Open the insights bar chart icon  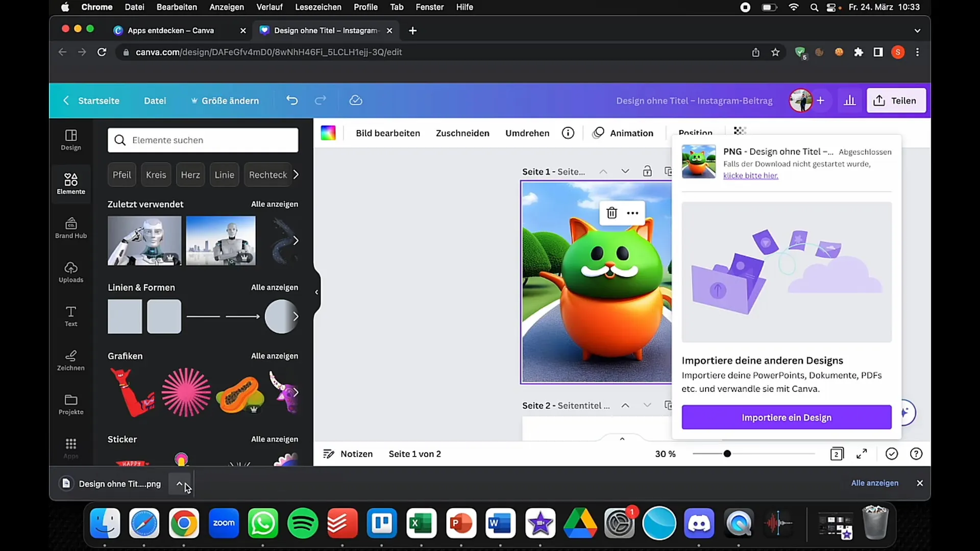(850, 101)
